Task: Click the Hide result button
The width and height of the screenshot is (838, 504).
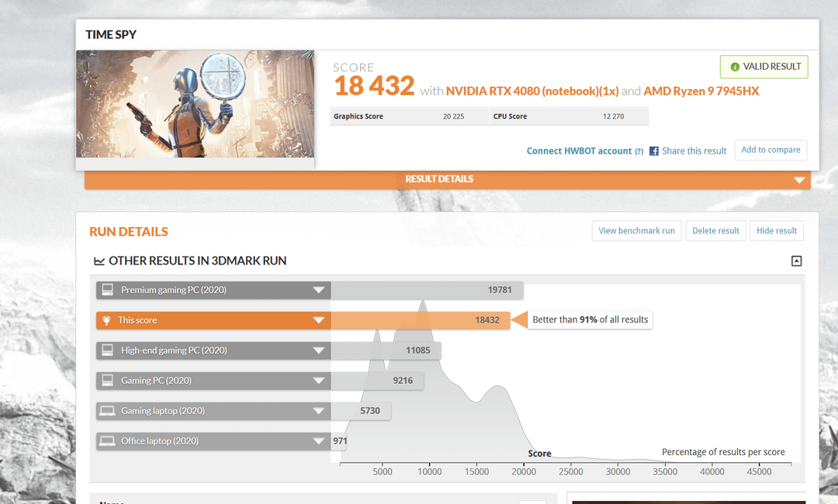Action: click(777, 230)
